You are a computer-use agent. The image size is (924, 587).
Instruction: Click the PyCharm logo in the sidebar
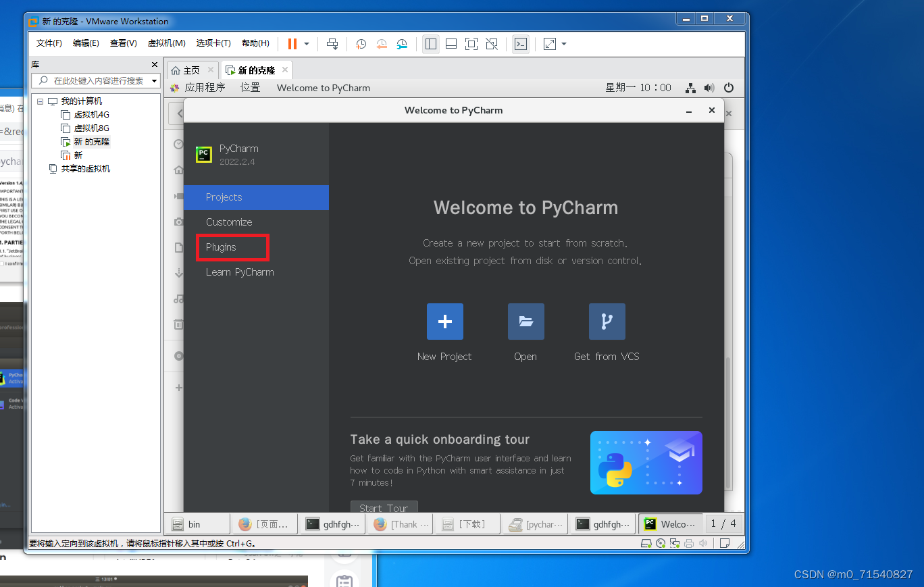coord(204,155)
